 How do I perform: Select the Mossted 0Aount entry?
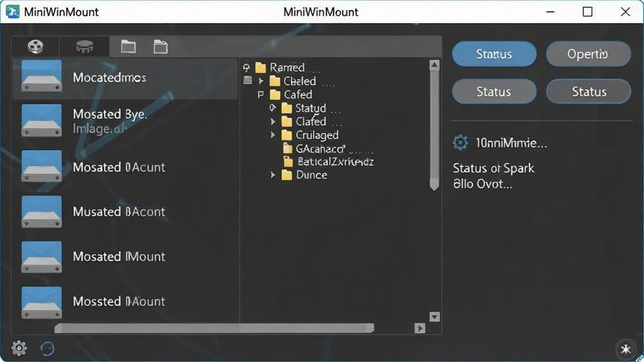(125, 301)
